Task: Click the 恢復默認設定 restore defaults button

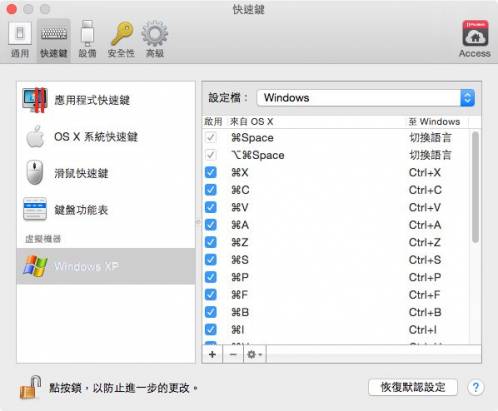Action: coord(413,387)
